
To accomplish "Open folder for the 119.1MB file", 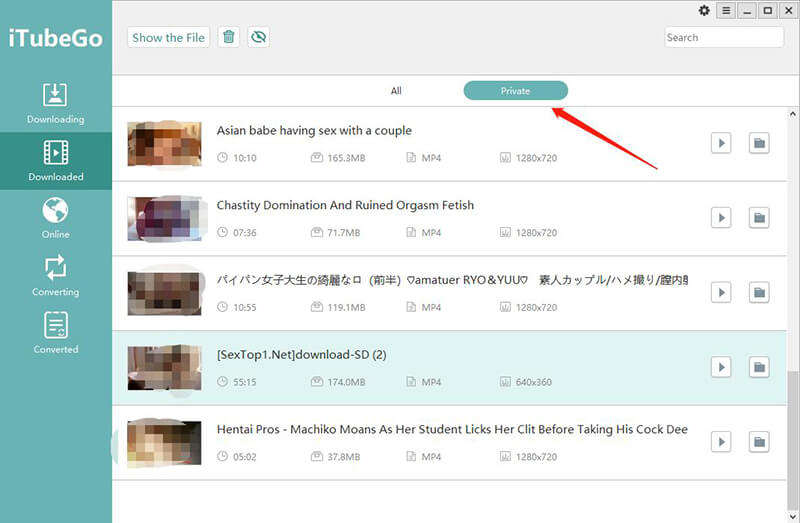I will [759, 292].
